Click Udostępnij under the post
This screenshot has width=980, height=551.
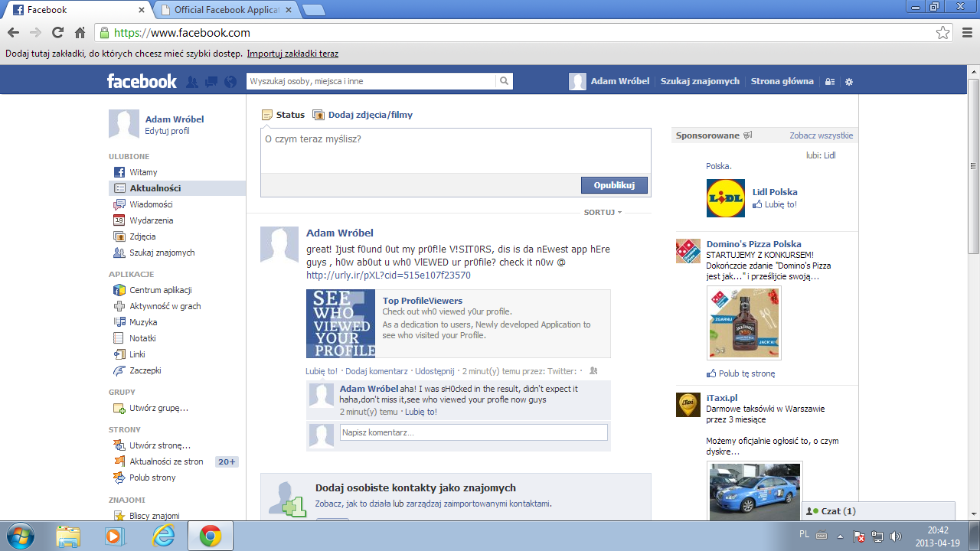pos(436,371)
